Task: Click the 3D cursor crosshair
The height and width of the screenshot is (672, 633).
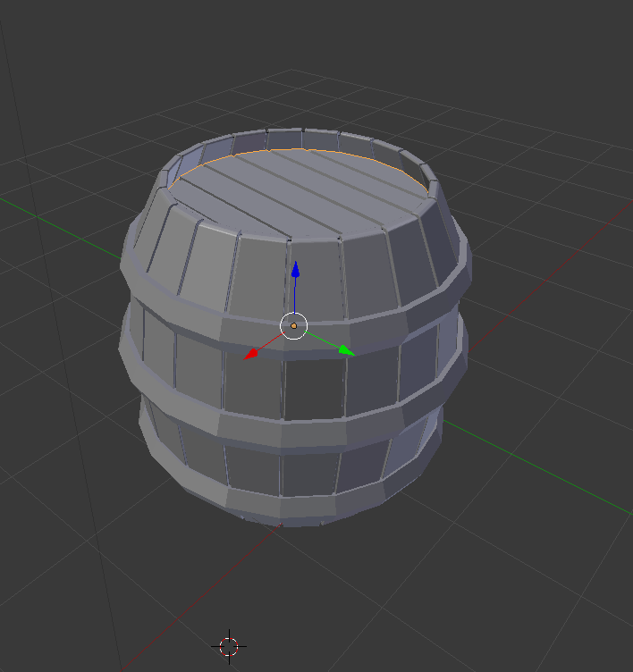Action: [229, 647]
